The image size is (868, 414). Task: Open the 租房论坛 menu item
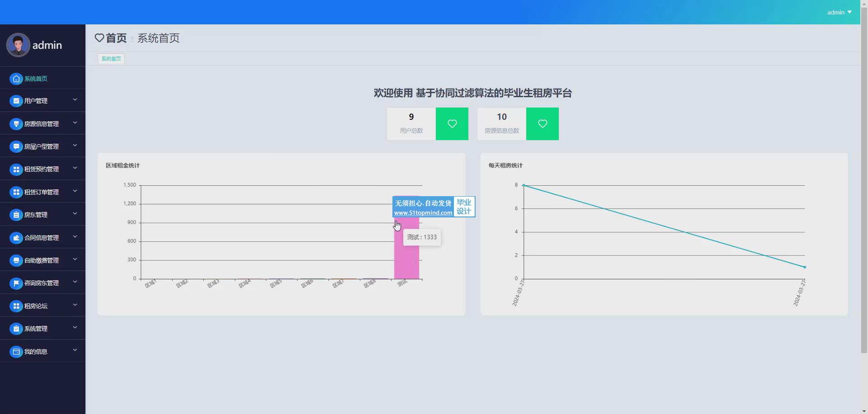(x=36, y=306)
